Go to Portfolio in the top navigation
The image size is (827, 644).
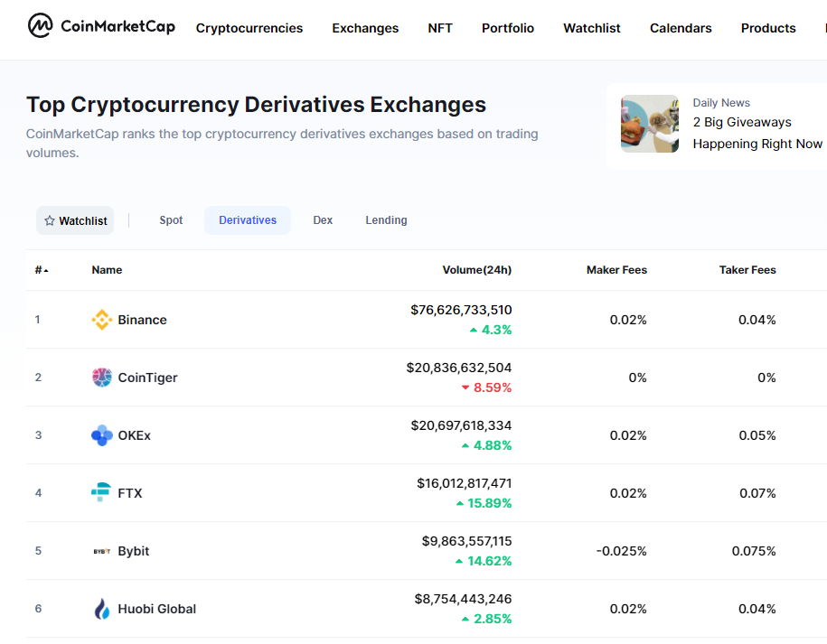pyautogui.click(x=508, y=28)
